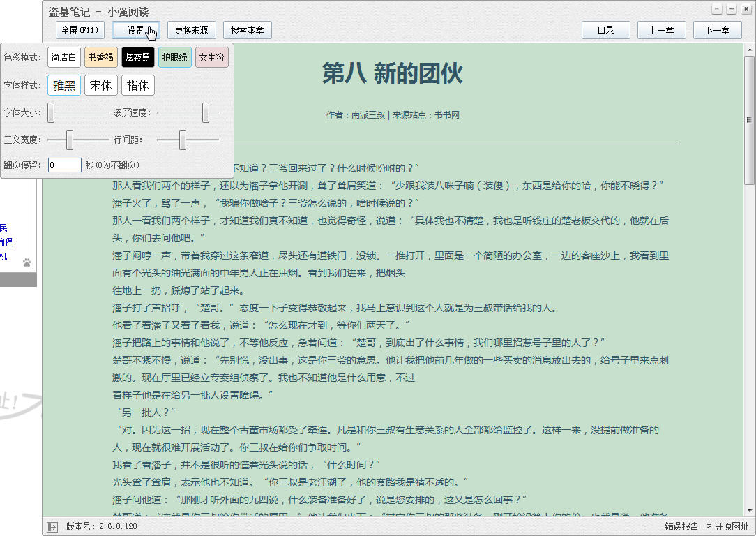Click the 翻页停留 seconds input field
This screenshot has height=536, width=756.
click(x=65, y=165)
